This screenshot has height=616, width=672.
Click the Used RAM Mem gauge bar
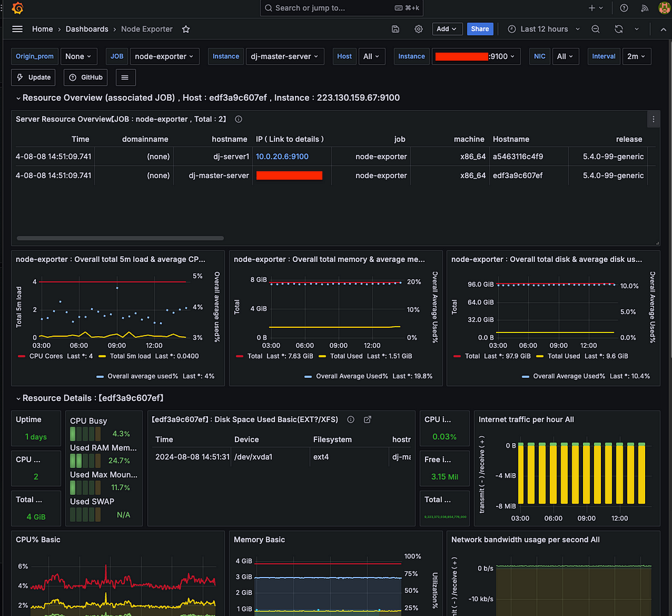[85, 461]
